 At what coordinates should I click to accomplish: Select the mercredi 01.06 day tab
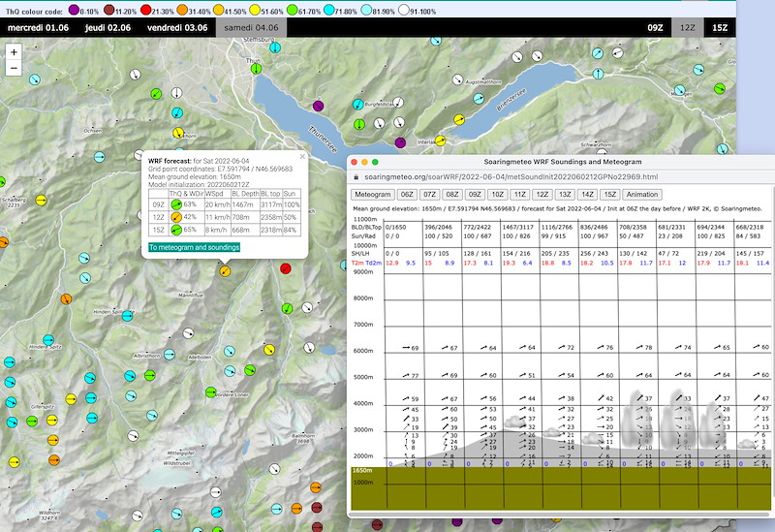coord(37,28)
